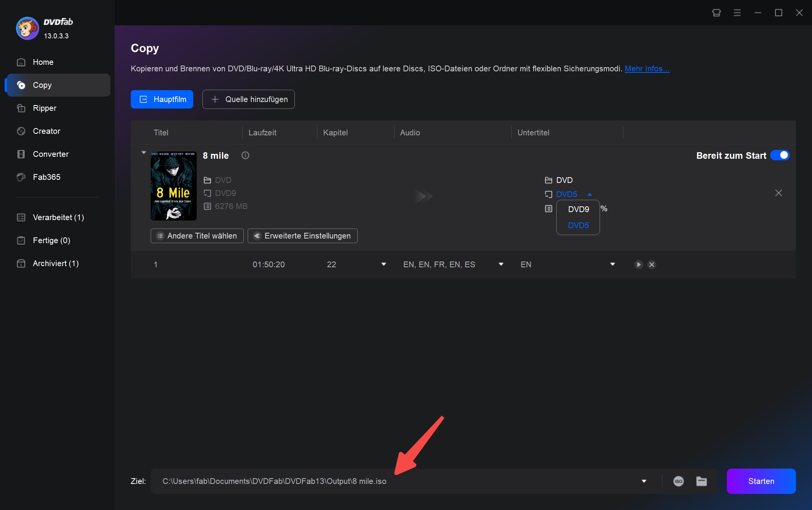The height and width of the screenshot is (510, 812).
Task: Click the 8 Mile movie cover thumbnail
Action: pyautogui.click(x=174, y=186)
